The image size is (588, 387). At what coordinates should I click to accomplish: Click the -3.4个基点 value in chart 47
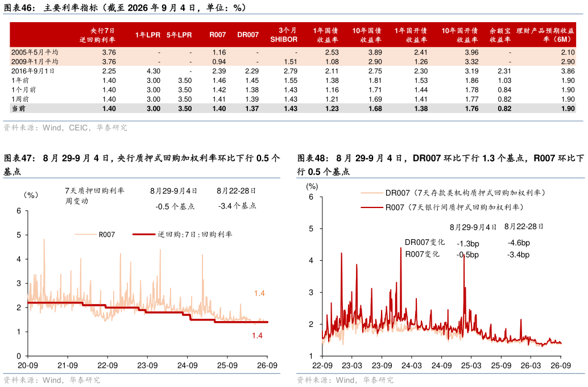pos(237,206)
